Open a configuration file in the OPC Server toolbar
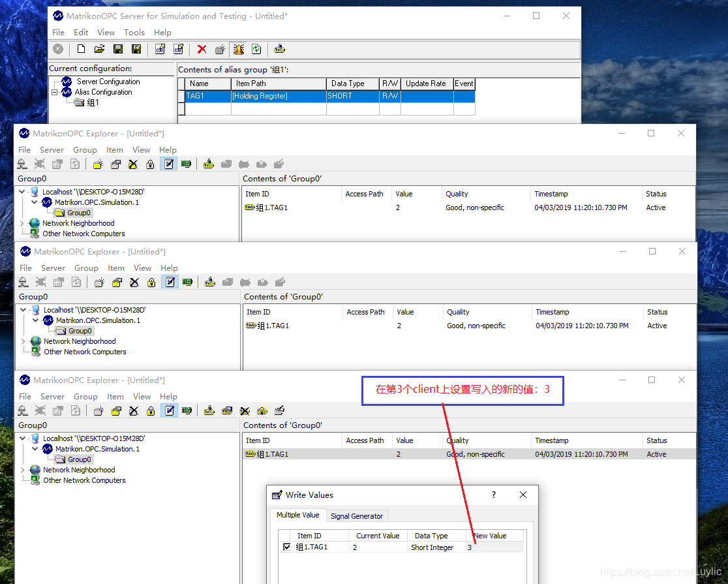This screenshot has height=584, width=728. [99, 49]
